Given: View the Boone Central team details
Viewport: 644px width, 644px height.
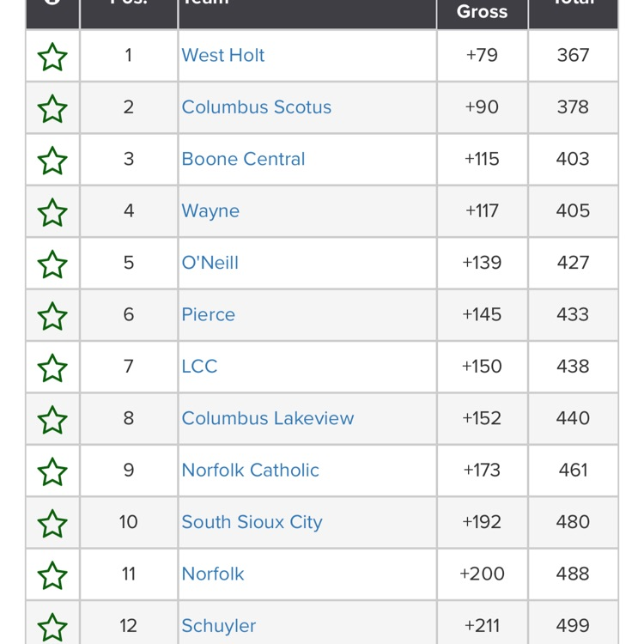Looking at the screenshot, I should click(243, 159).
